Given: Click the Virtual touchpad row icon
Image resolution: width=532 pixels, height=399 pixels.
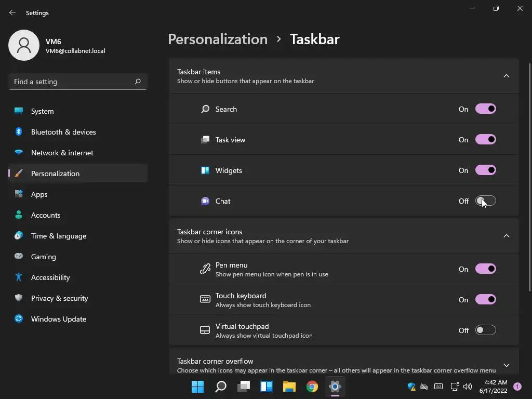Looking at the screenshot, I should 205,330.
